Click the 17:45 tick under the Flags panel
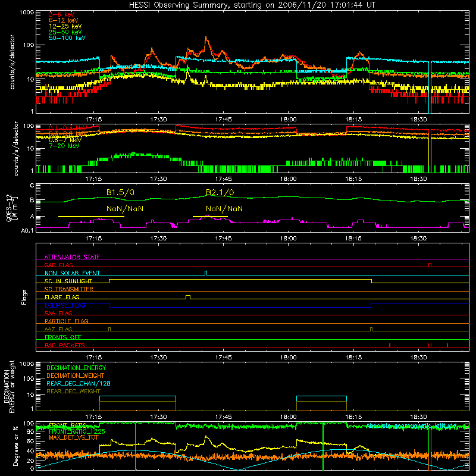 point(224,358)
